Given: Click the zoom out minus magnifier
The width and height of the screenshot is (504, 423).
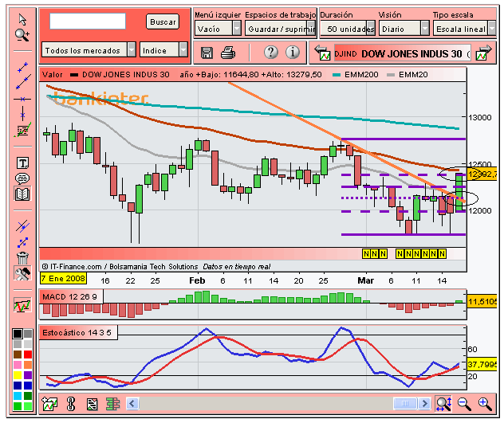Looking at the screenshot, I should [464, 404].
